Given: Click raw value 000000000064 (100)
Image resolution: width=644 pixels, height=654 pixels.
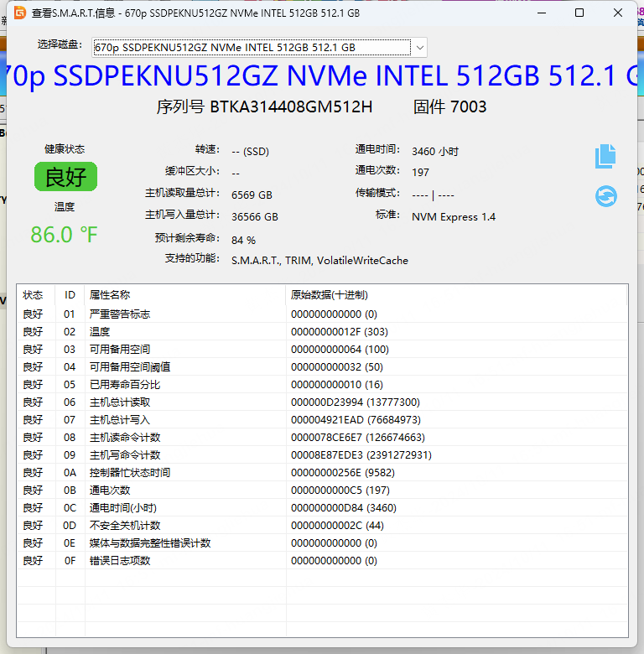Looking at the screenshot, I should tap(340, 349).
